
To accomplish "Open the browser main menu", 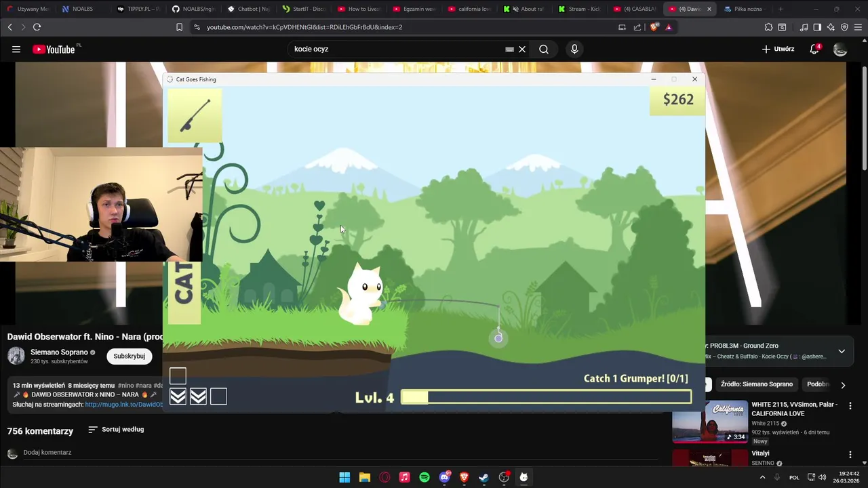I will coord(858,27).
